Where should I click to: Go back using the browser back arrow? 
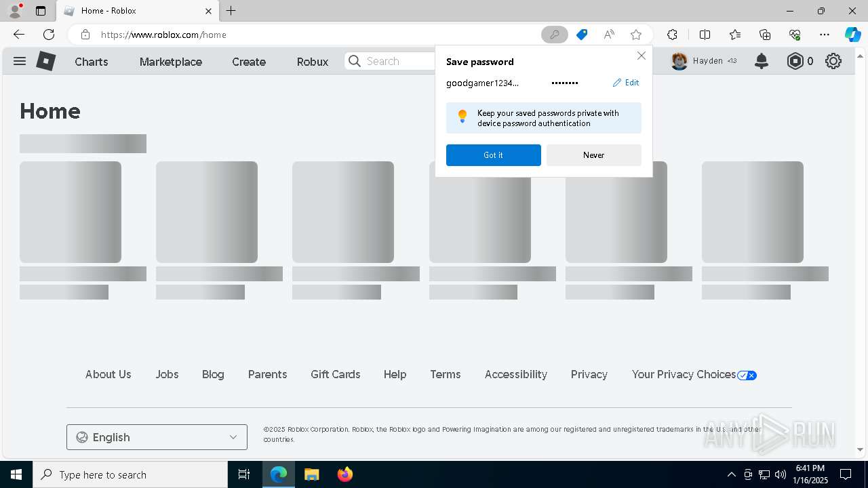19,35
